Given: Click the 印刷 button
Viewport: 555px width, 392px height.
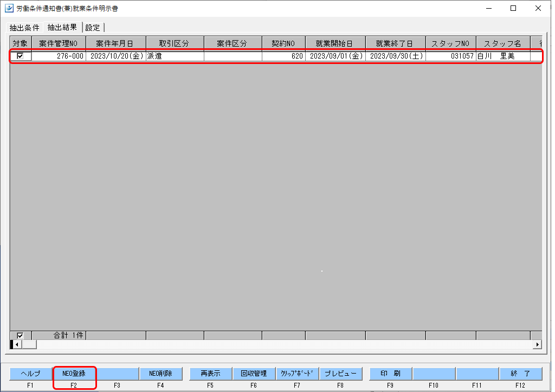Looking at the screenshot, I should point(390,374).
